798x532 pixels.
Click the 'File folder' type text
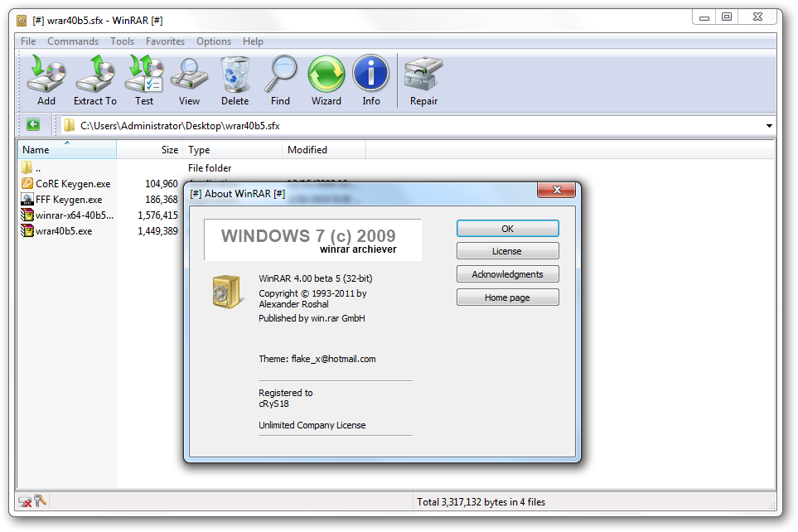(210, 168)
